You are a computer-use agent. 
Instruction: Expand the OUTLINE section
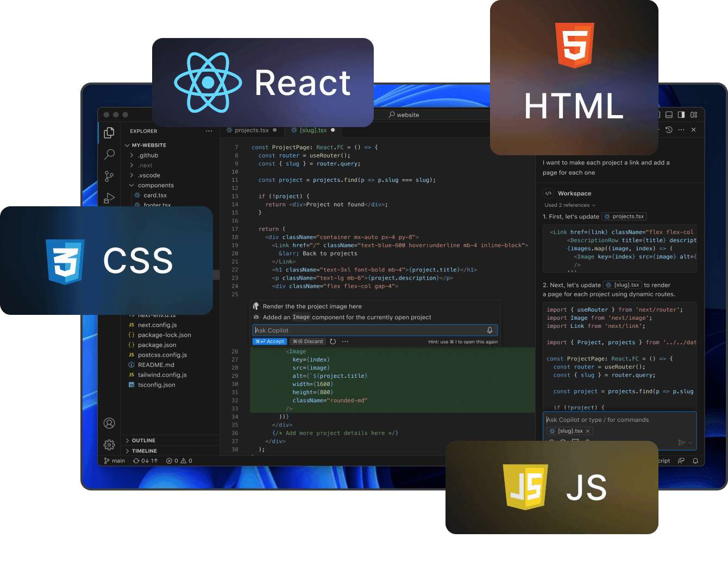(x=140, y=441)
